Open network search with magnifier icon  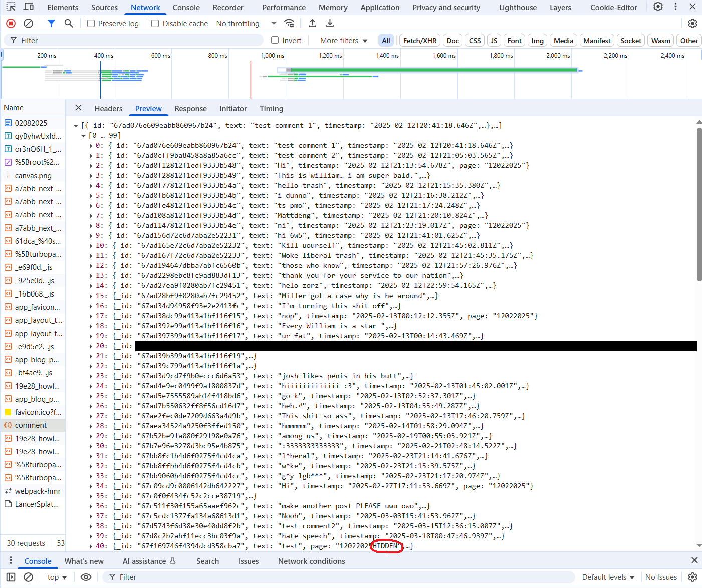(69, 24)
